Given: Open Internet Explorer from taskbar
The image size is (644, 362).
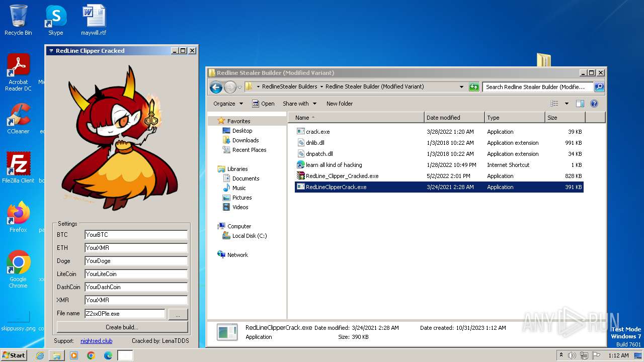Looking at the screenshot, I should (x=40, y=355).
